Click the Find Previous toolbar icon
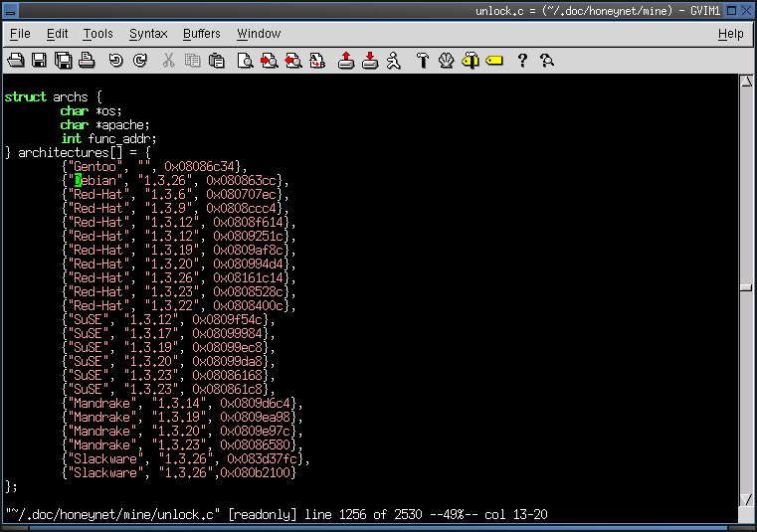The width and height of the screenshot is (757, 532). click(293, 61)
